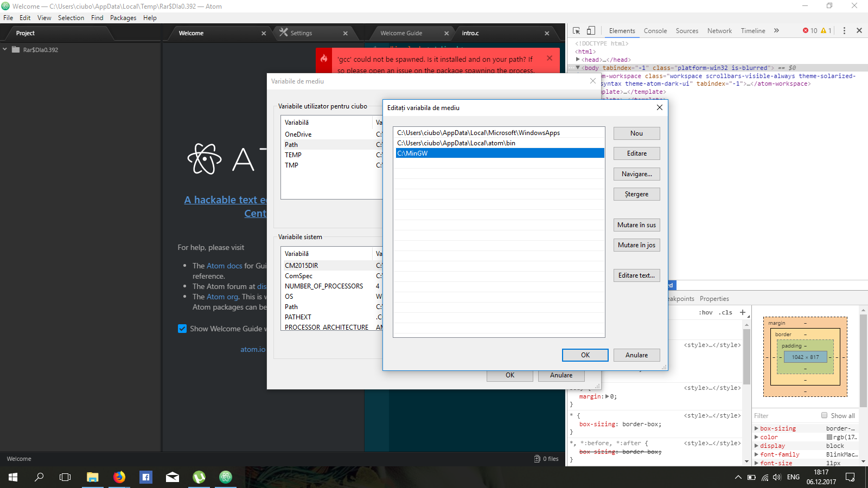The height and width of the screenshot is (488, 868).
Task: Toggle element state with the :hov icon
Action: [x=706, y=312]
